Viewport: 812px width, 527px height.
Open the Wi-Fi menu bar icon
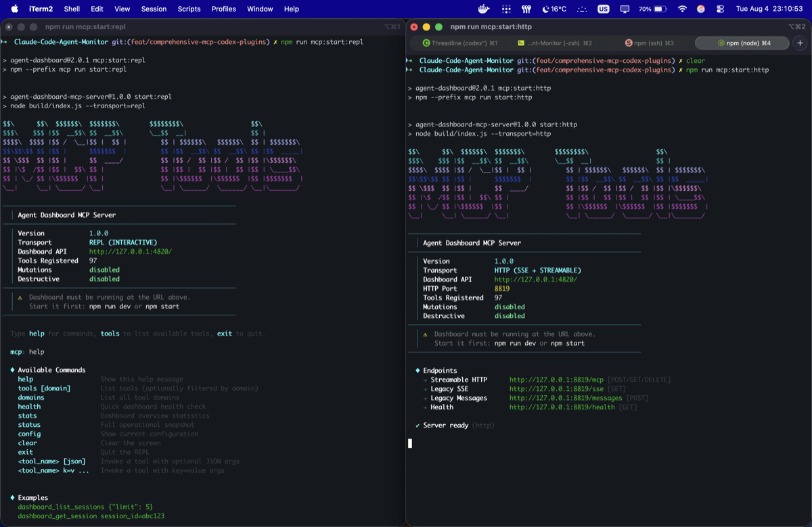coord(682,9)
